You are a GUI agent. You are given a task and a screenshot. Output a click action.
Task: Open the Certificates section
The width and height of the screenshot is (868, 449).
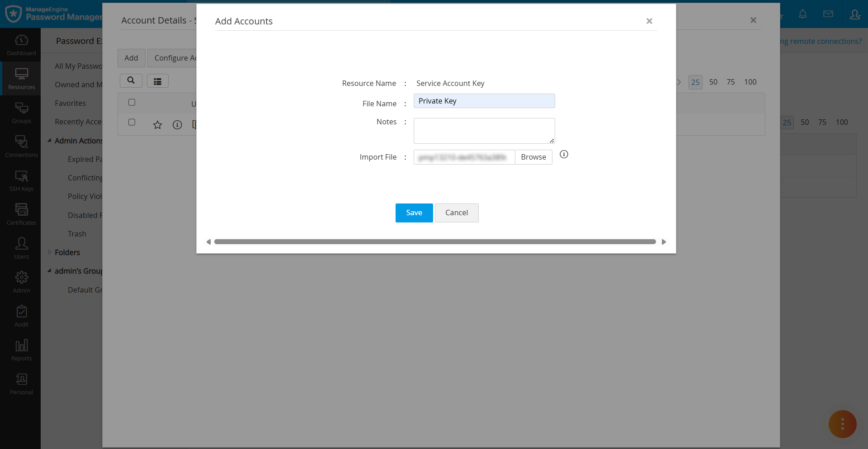21,213
